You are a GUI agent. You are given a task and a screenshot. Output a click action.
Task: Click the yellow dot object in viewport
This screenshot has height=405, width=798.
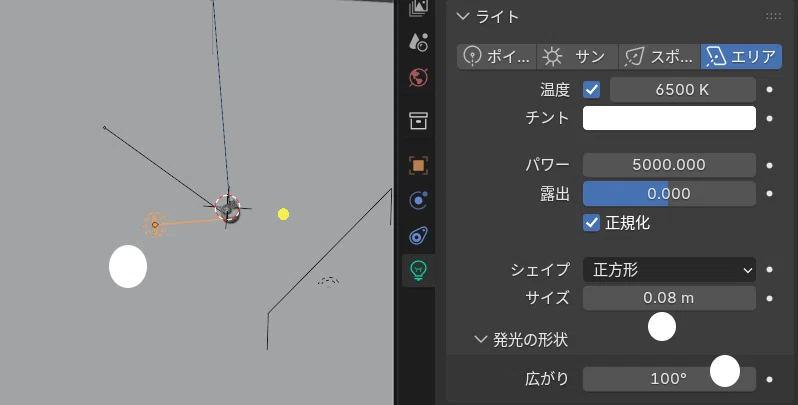point(283,215)
